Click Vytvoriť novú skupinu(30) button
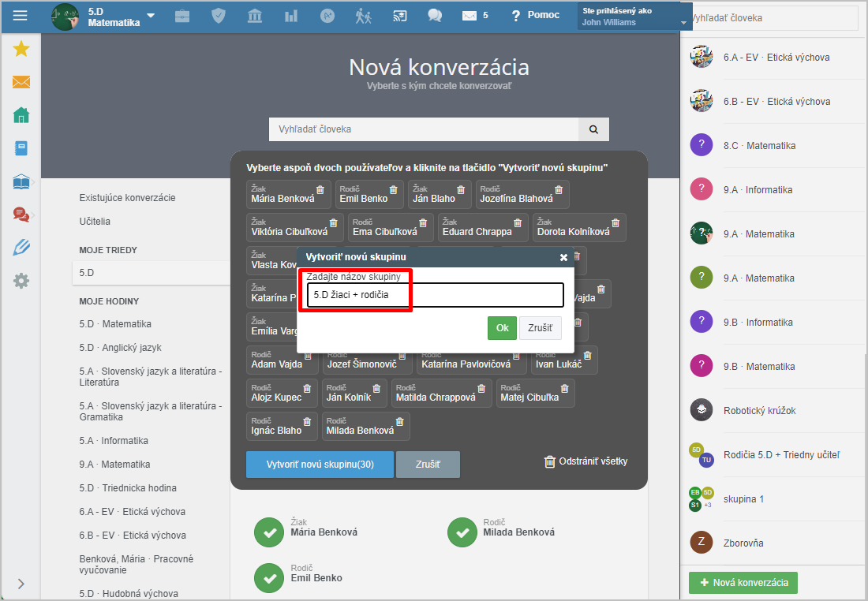 pyautogui.click(x=320, y=465)
